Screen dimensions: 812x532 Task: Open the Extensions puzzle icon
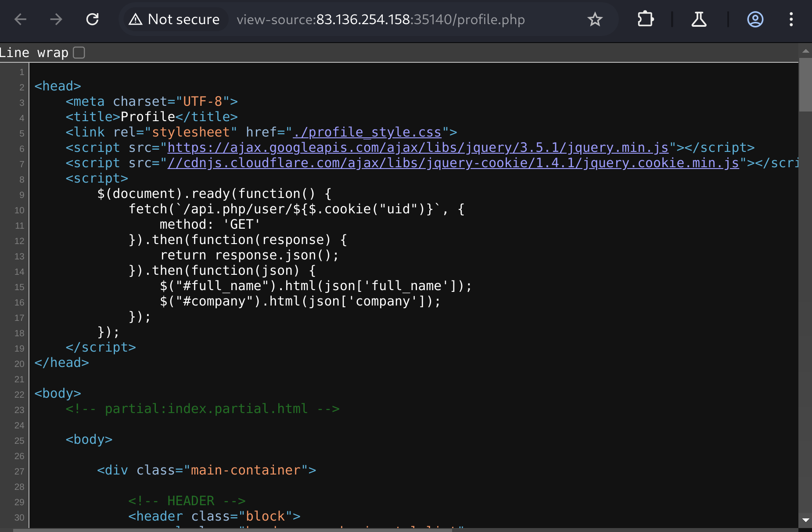(645, 19)
